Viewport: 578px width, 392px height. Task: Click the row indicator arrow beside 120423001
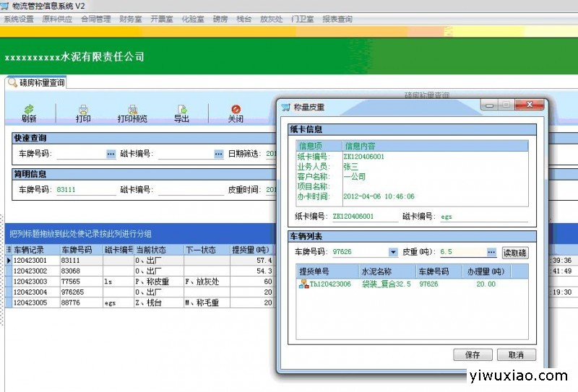9,261
